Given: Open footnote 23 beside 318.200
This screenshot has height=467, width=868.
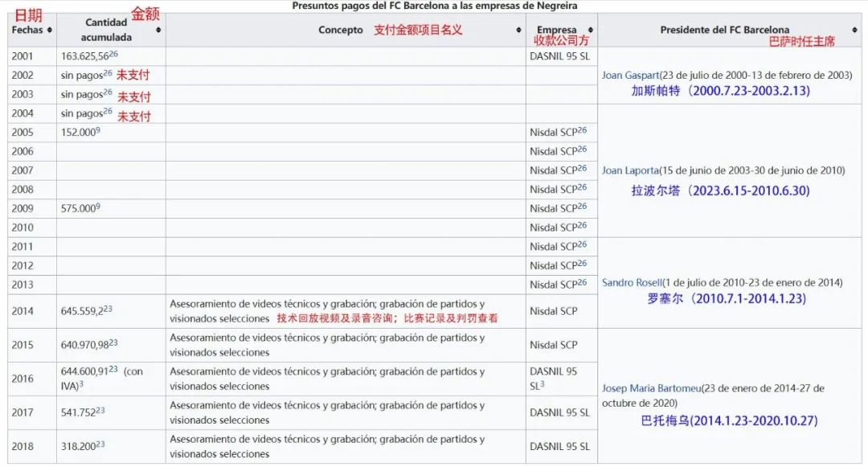Looking at the screenshot, I should coord(100,444).
